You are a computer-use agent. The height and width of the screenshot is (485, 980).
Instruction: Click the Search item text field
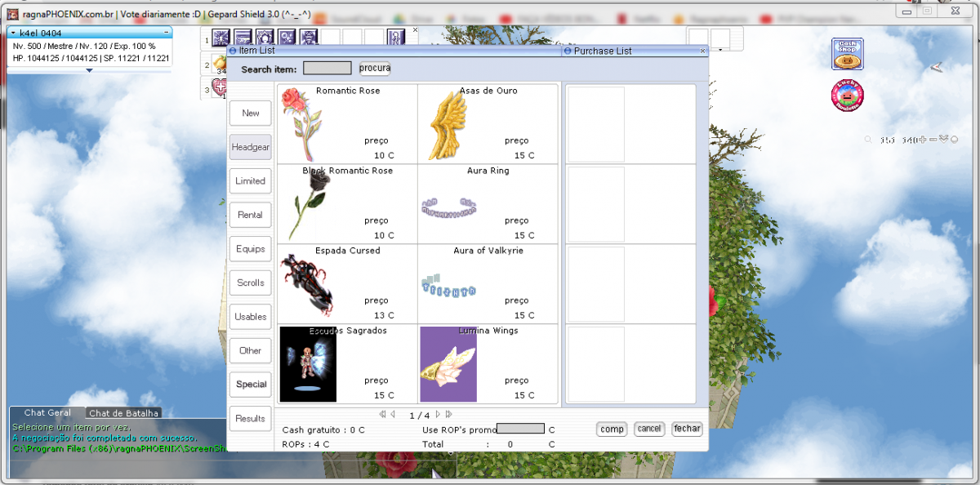coord(327,69)
